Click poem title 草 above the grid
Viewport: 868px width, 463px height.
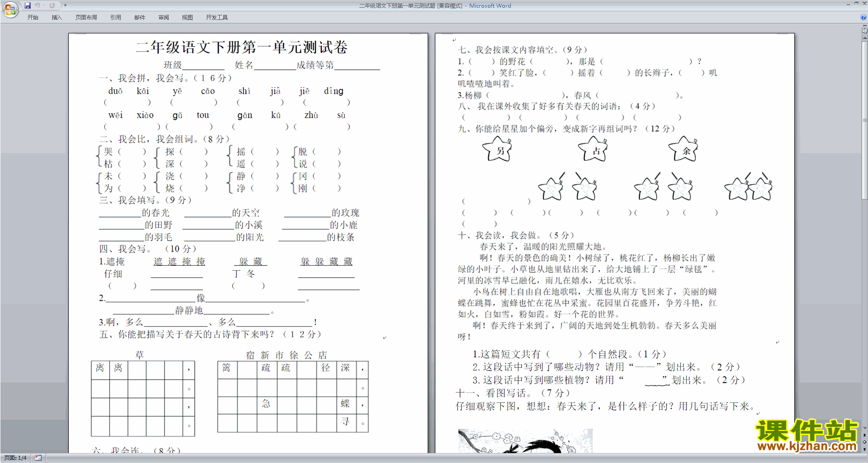coord(140,355)
